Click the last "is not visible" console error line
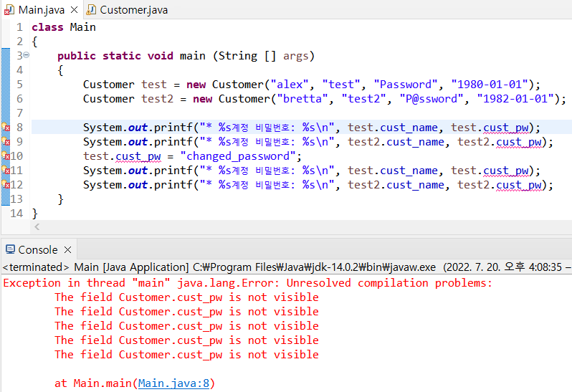The height and width of the screenshot is (392, 572). tap(187, 355)
